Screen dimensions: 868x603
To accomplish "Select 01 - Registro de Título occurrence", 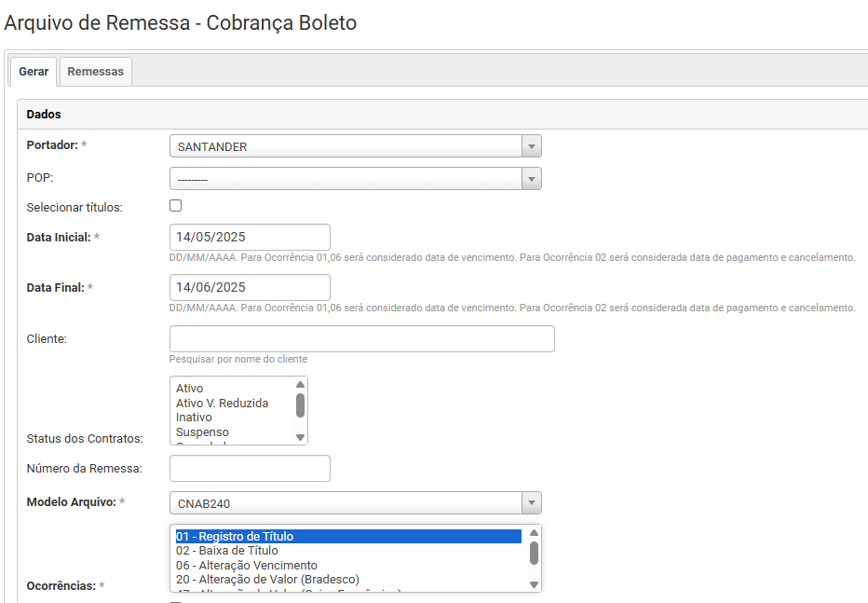I will coord(235,536).
